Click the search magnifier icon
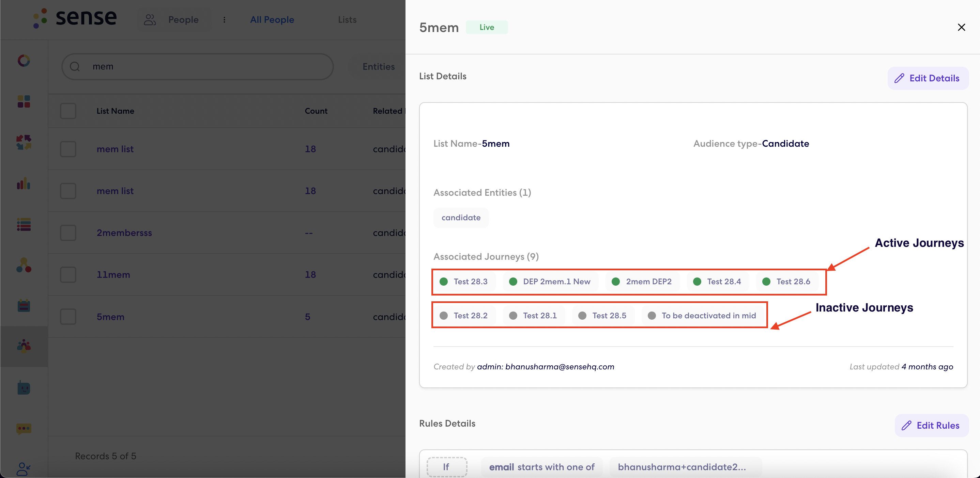Image resolution: width=980 pixels, height=478 pixels. coord(75,66)
